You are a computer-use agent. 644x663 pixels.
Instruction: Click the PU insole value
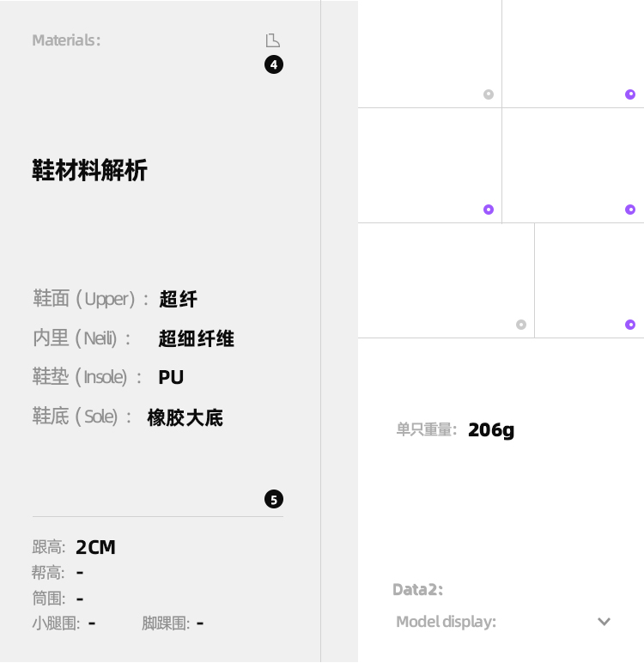pos(171,377)
